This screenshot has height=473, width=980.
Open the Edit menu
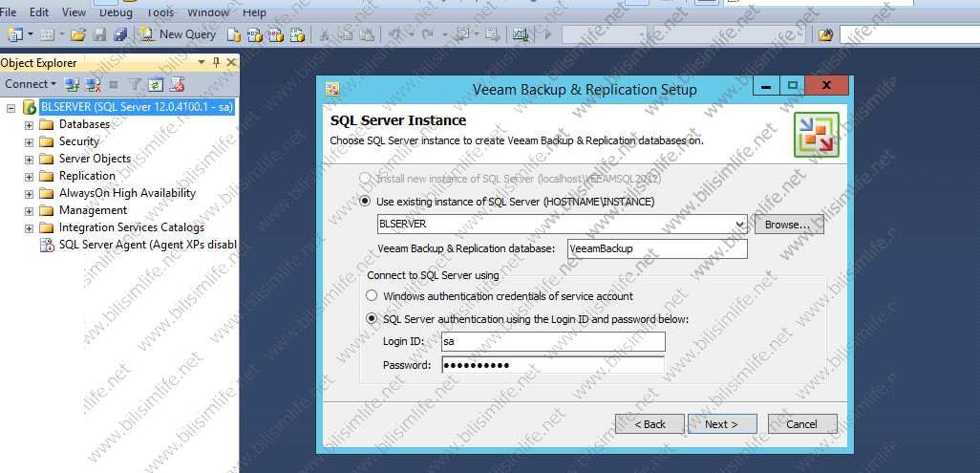pos(39,11)
